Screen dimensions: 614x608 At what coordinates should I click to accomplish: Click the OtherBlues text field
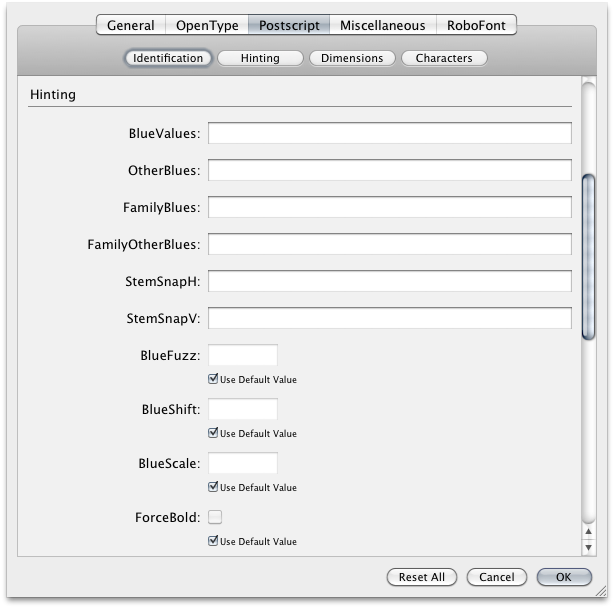coord(389,171)
